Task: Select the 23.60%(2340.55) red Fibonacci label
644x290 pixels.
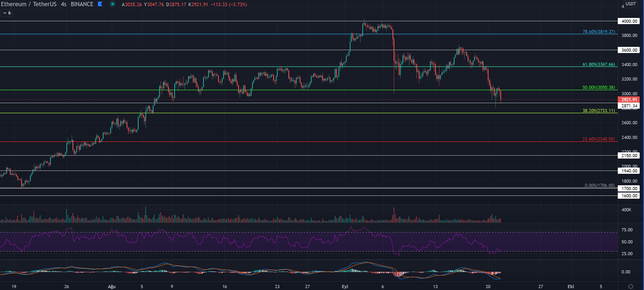Action: pos(599,139)
